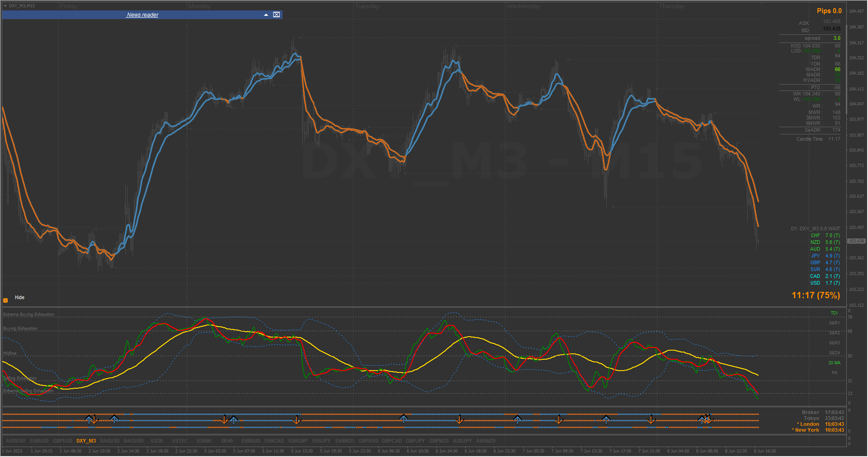Open the News reader link

[x=142, y=15]
